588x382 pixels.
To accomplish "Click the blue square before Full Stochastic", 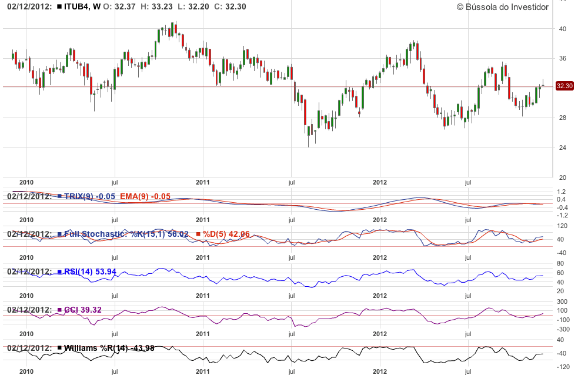I will point(59,234).
